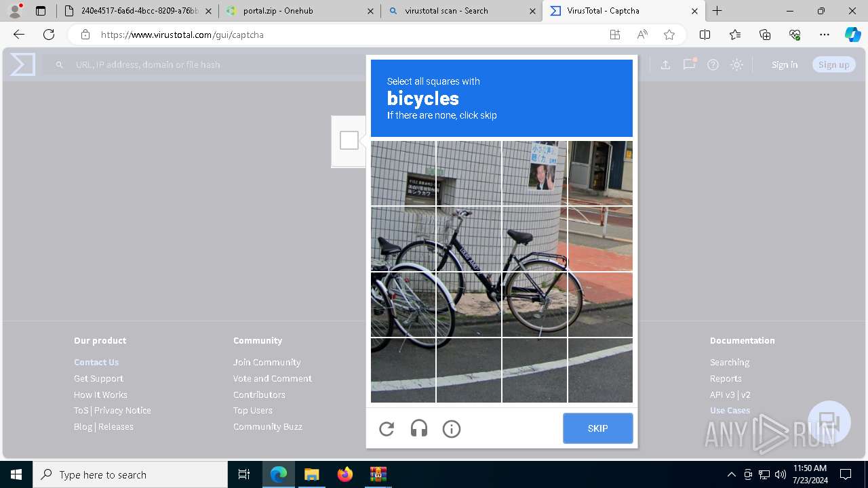Open Browser essentials icon
Screen dimensions: 868x488
795,35
